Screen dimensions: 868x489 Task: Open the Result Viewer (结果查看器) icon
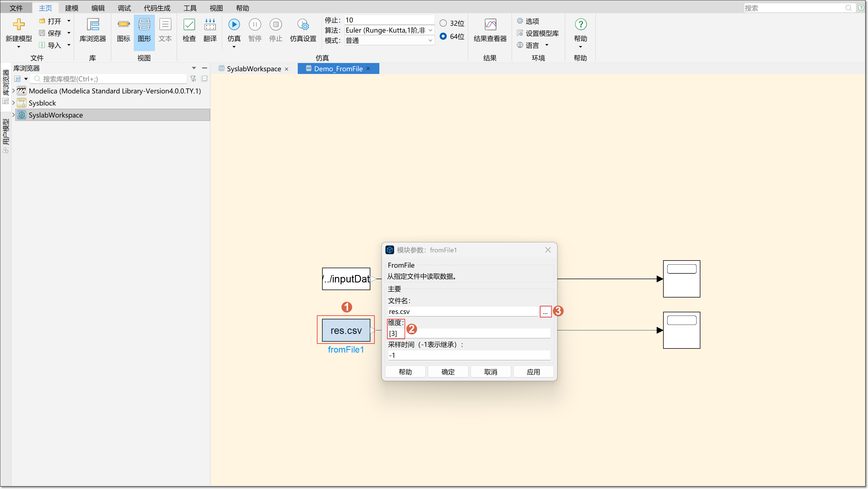coord(490,25)
